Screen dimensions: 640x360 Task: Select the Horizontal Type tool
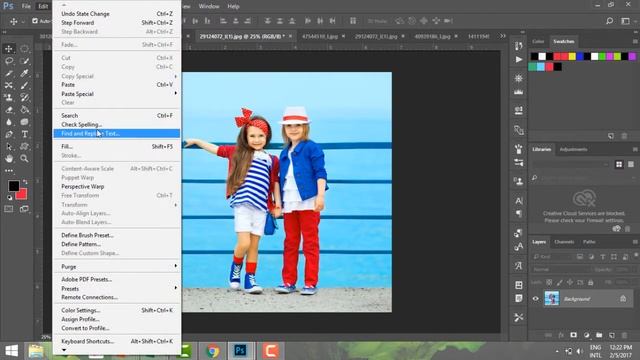pyautogui.click(x=24, y=134)
